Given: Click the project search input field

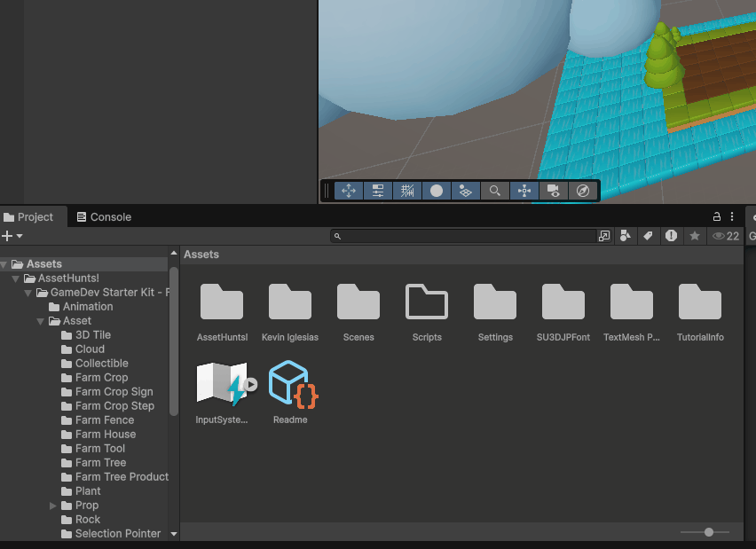Looking at the screenshot, I should tap(466, 236).
